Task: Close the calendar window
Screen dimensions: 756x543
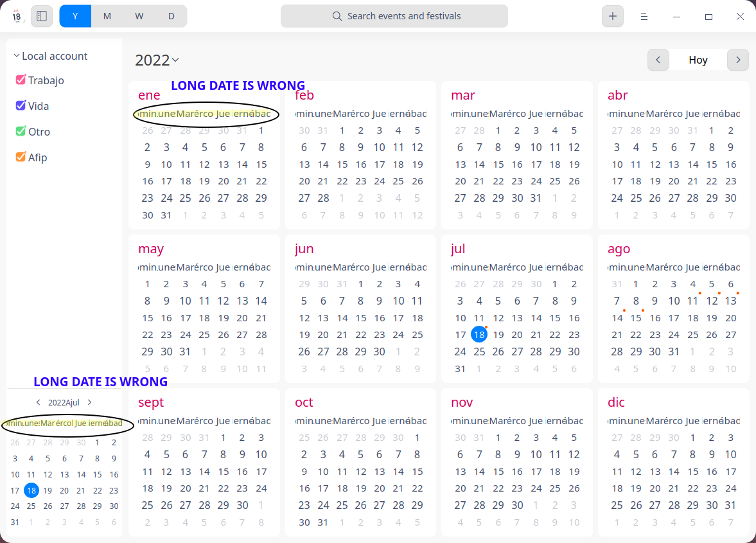Action: 740,17
